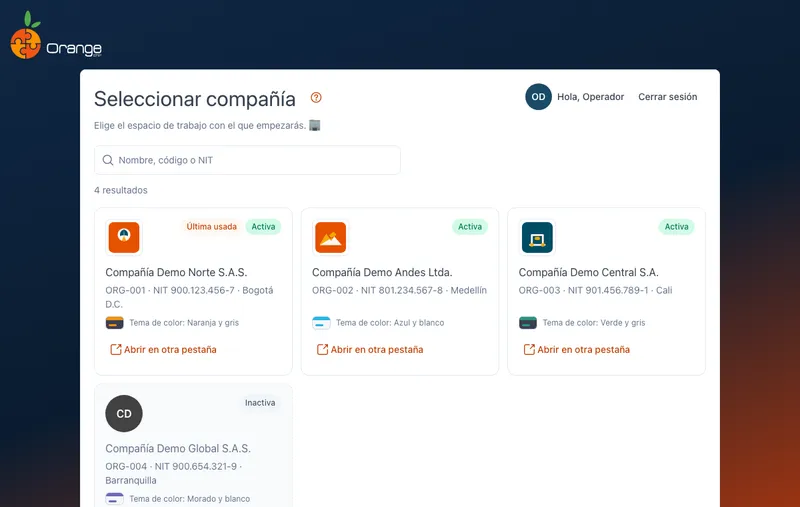Select the Compañía Demo Andes logo icon

pos(331,237)
